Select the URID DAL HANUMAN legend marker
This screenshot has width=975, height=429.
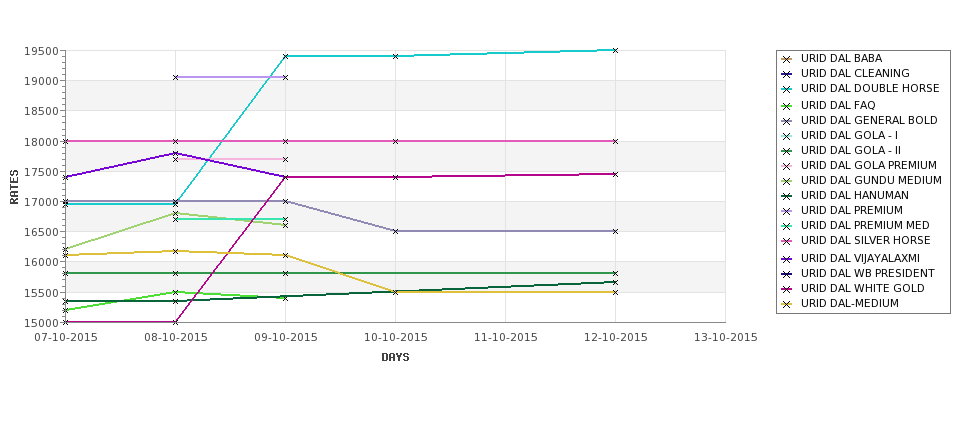787,196
